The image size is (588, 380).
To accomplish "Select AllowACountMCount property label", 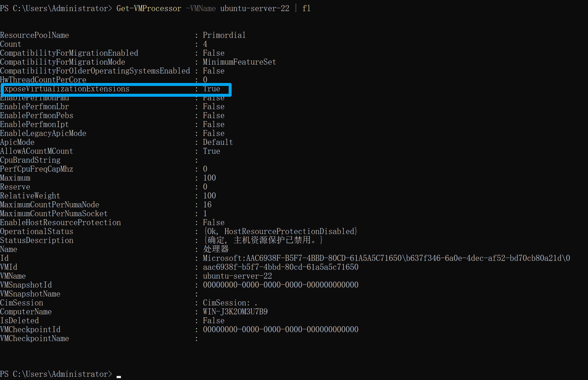I will coord(37,151).
